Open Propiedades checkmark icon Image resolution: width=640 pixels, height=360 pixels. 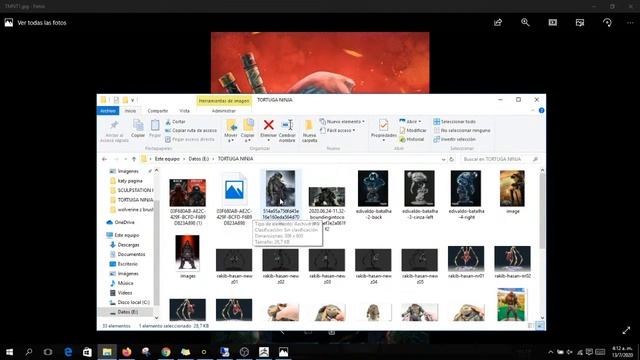point(383,125)
